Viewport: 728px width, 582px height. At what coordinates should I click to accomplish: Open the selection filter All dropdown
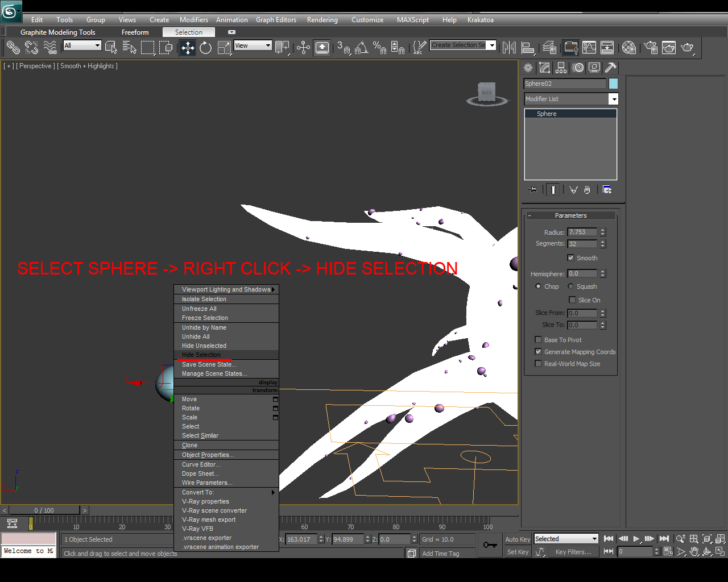tap(82, 45)
